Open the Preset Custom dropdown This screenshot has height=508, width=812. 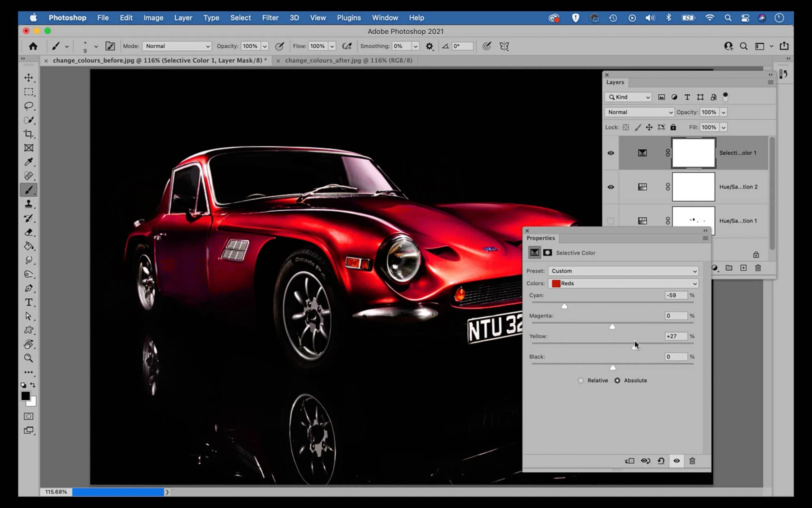point(623,271)
